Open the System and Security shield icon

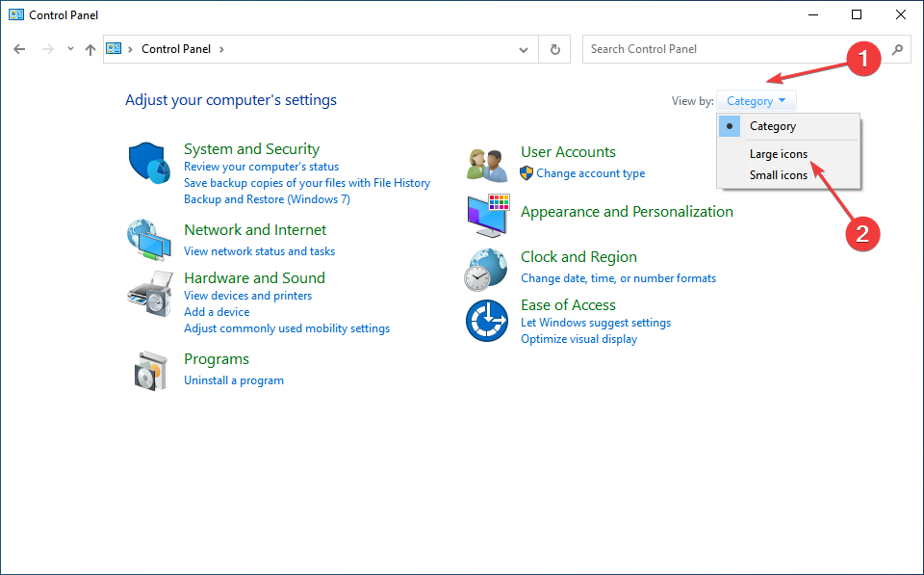pyautogui.click(x=150, y=164)
